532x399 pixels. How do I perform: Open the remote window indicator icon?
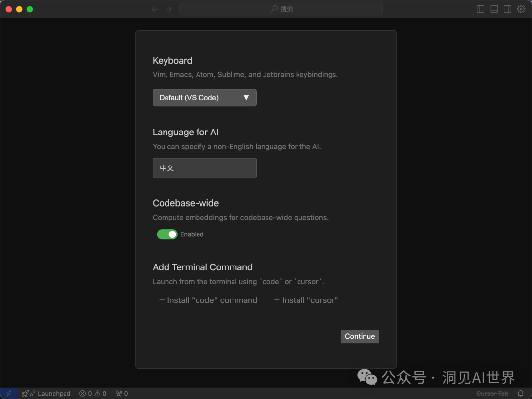pyautogui.click(x=9, y=393)
